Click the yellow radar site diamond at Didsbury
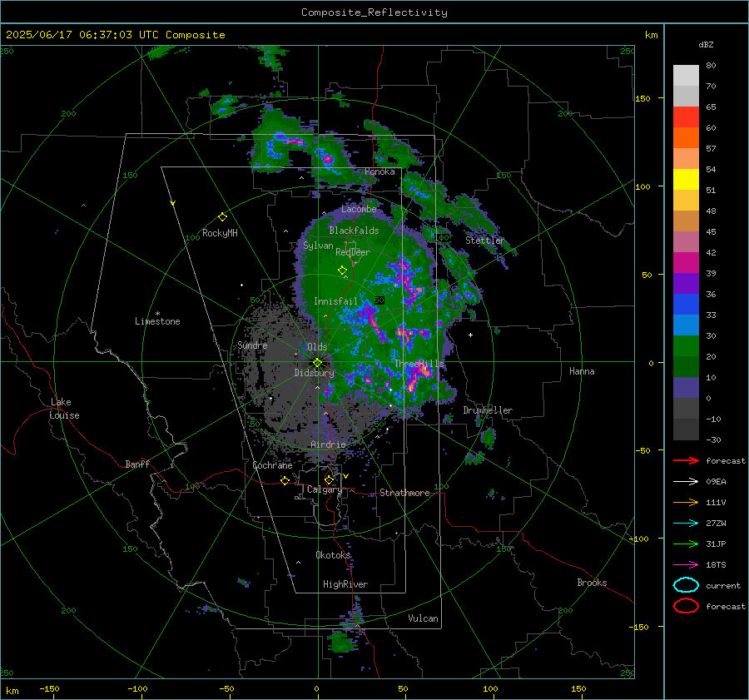This screenshot has width=749, height=700. click(317, 363)
